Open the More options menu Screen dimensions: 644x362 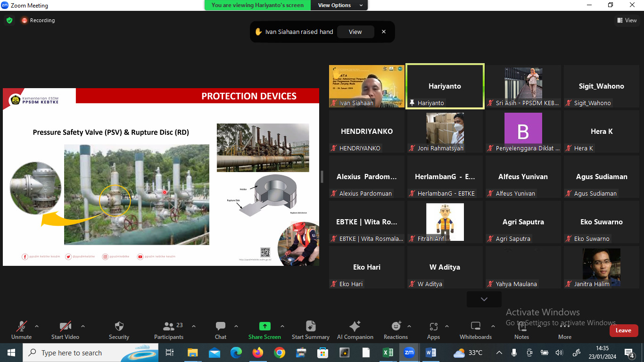(565, 330)
